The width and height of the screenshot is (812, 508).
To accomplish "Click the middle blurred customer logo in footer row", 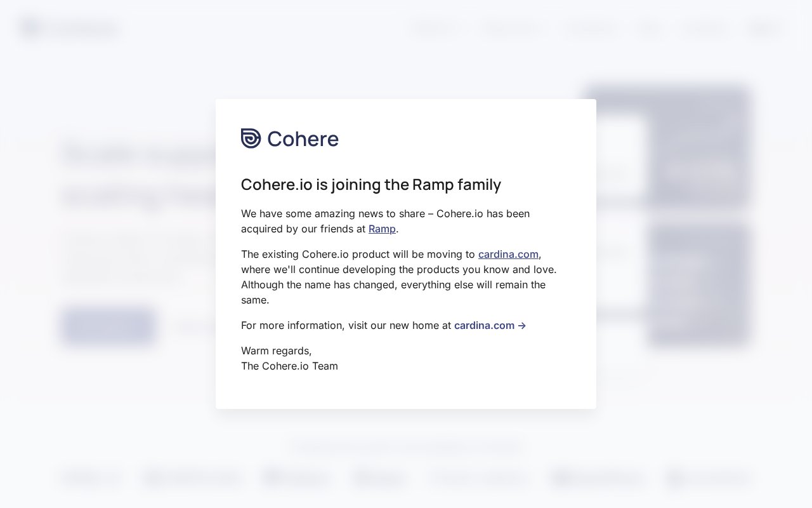I will (379, 478).
